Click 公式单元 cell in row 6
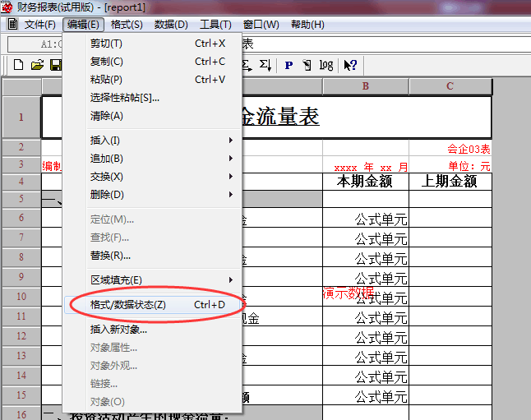 coord(366,218)
